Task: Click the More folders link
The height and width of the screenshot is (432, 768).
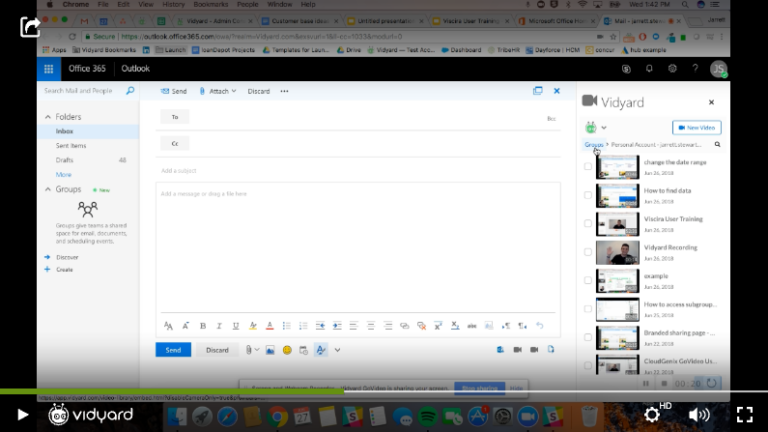Action: (64, 174)
